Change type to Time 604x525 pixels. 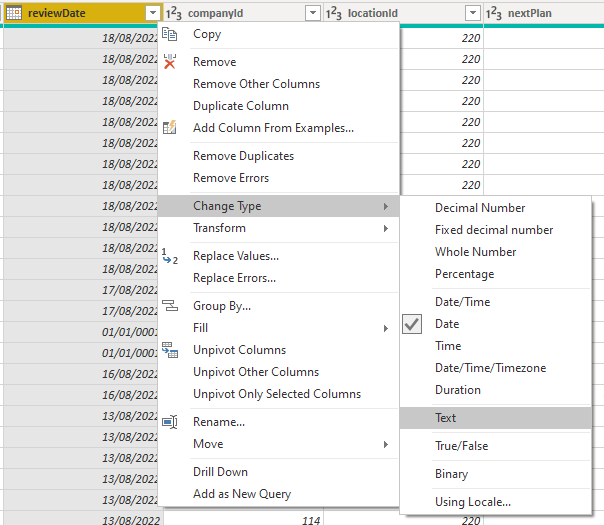495,346
